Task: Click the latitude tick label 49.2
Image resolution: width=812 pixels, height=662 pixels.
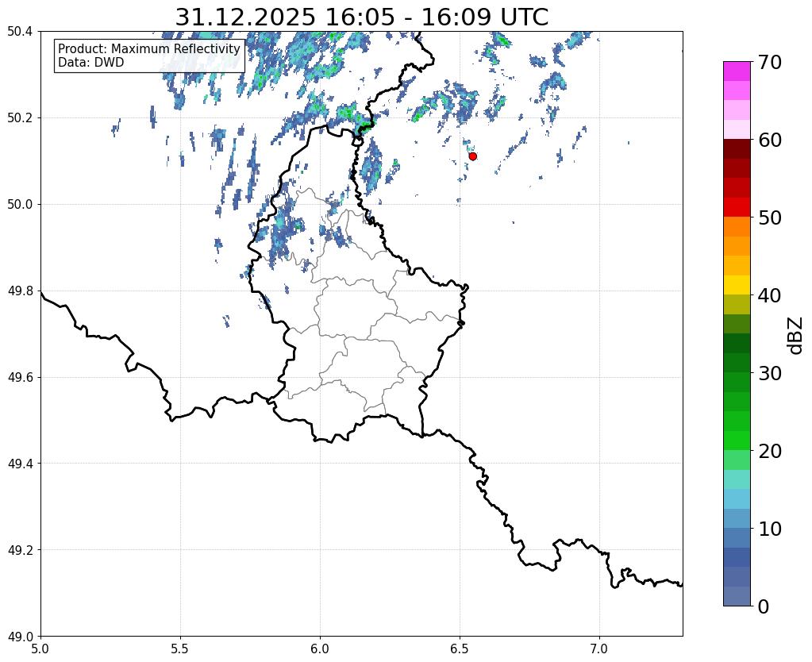Action: (20, 550)
